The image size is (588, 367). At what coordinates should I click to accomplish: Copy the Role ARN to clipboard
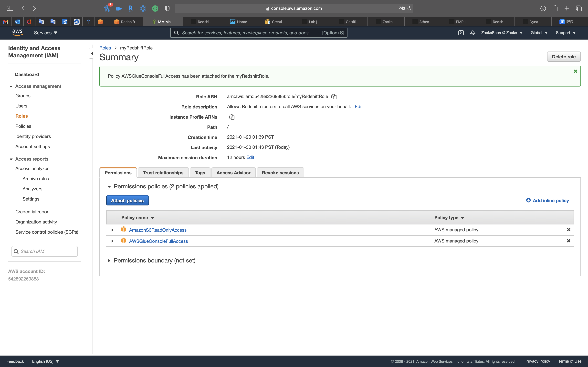click(334, 97)
